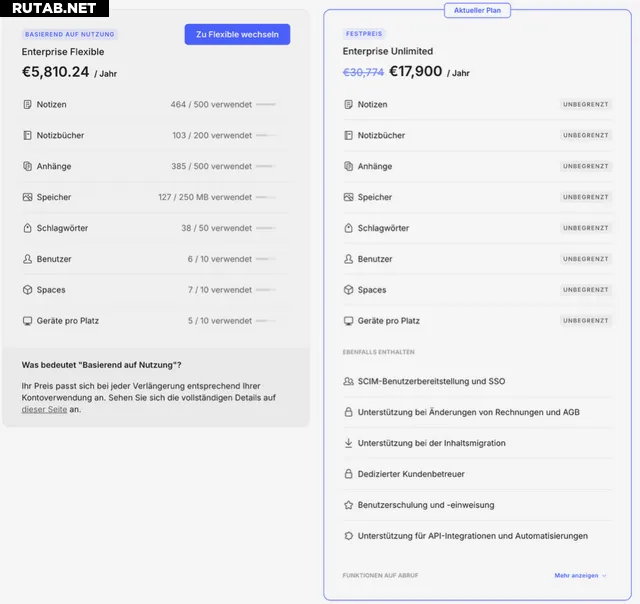Click the Notizen icon in Enterprise Flexible
The image size is (640, 604).
28,104
